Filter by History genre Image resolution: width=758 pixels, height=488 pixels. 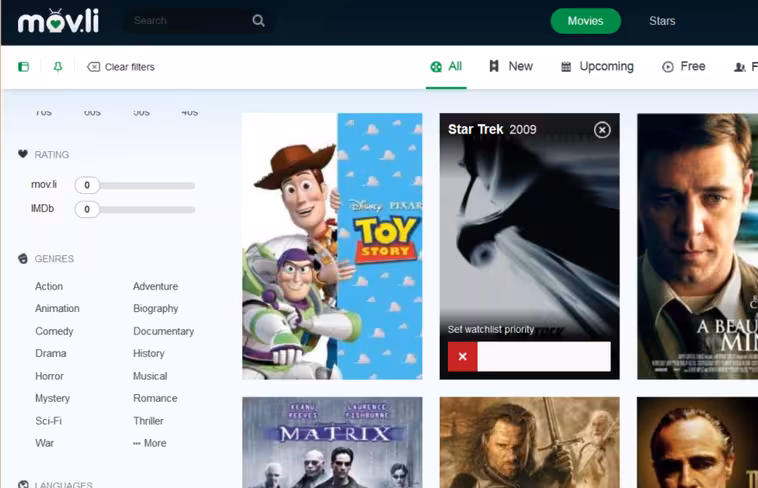(x=148, y=354)
